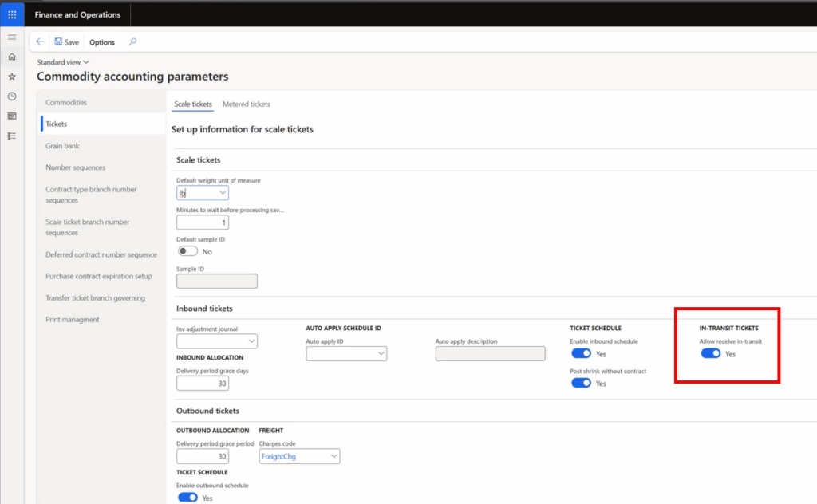
Task: Click the Save button
Action: [66, 42]
